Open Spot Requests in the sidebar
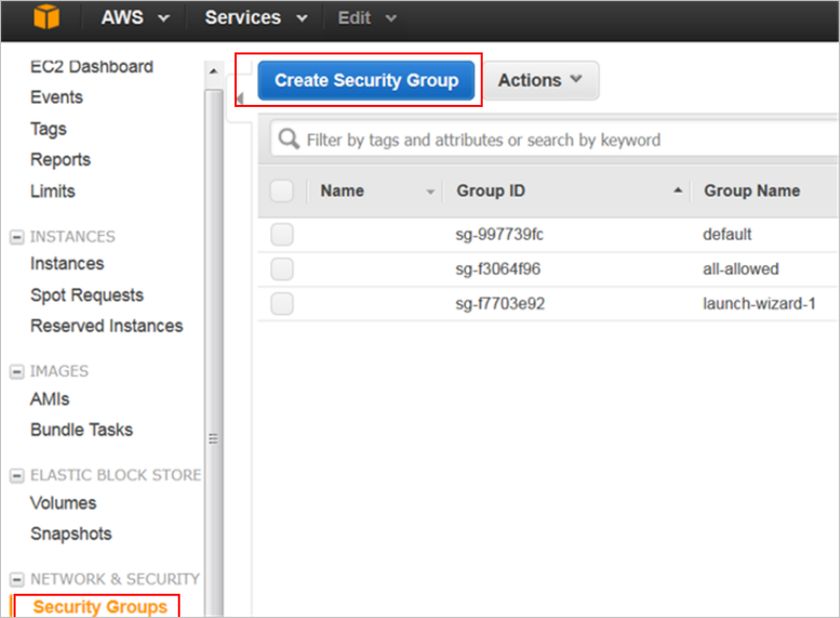Viewport: 840px width, 618px height. pos(86,295)
